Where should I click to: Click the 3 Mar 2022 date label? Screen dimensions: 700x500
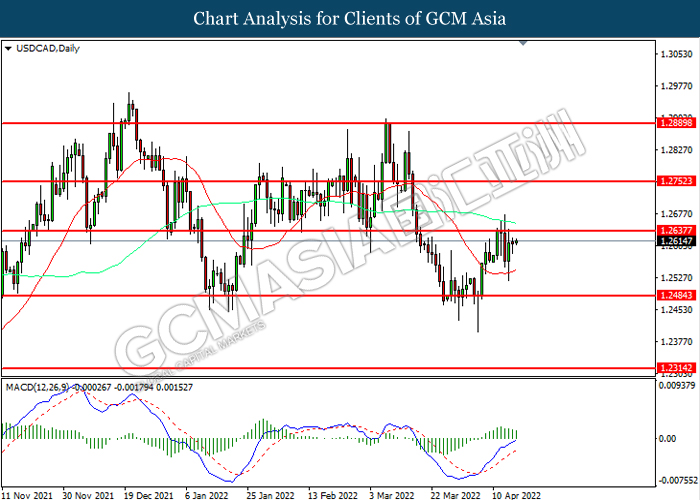point(392,495)
